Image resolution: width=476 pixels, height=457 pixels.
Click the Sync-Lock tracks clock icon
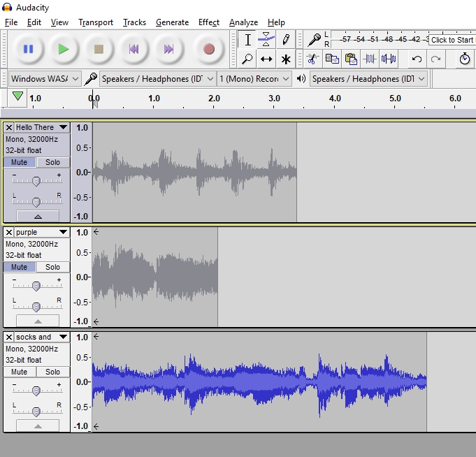(x=464, y=59)
